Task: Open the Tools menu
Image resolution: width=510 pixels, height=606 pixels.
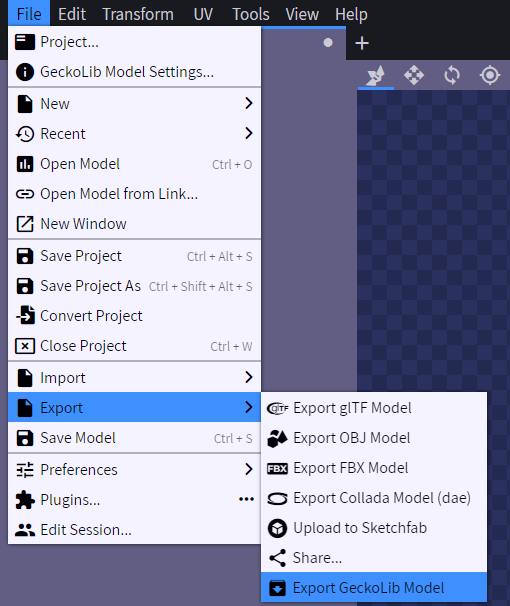Action: click(x=250, y=14)
